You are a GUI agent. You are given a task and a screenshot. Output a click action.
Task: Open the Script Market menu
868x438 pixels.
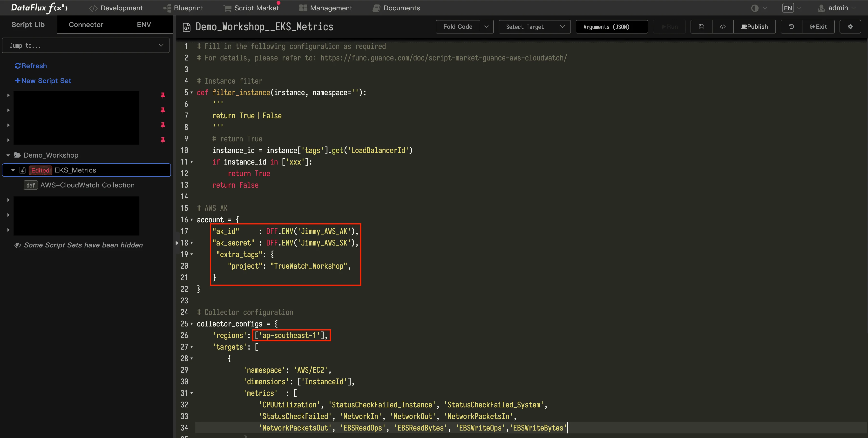tap(251, 8)
